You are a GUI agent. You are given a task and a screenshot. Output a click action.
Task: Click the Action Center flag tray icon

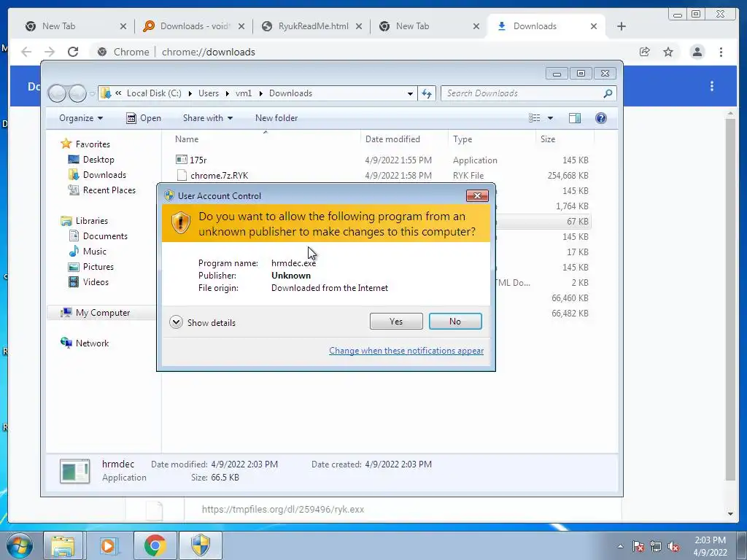pos(638,546)
